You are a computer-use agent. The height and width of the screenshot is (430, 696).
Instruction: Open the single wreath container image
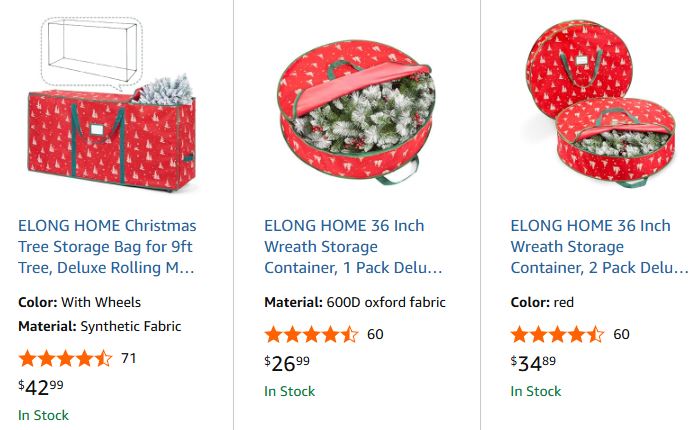[356, 110]
